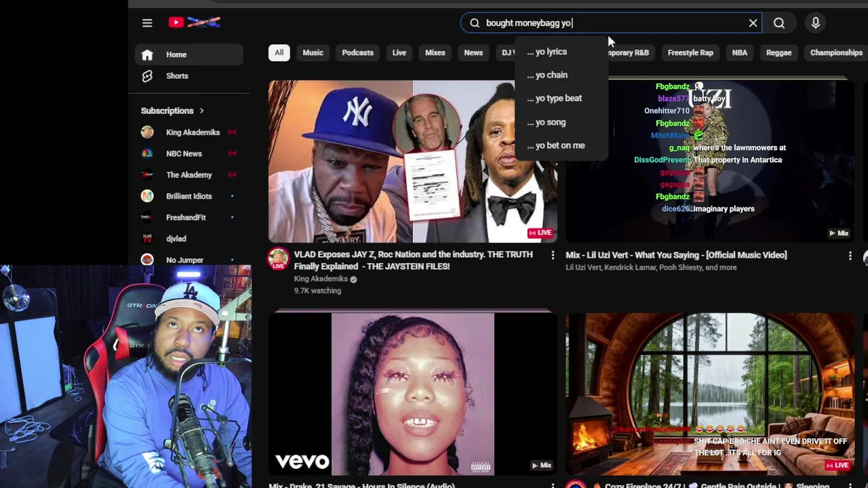868x488 pixels.
Task: Click inside the search input field
Action: pyautogui.click(x=610, y=23)
